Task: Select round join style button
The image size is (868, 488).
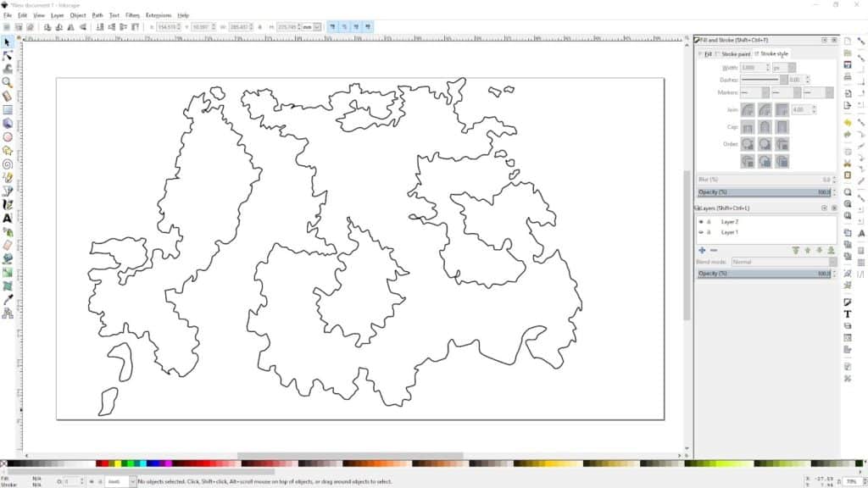Action: pos(765,110)
